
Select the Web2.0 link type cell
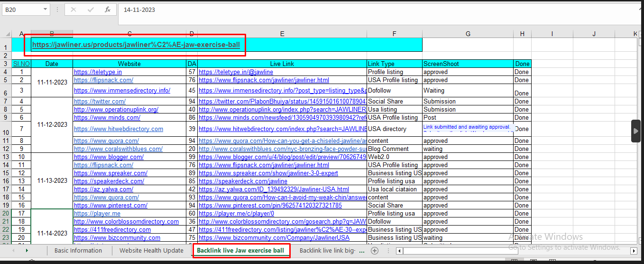pyautogui.click(x=395, y=157)
